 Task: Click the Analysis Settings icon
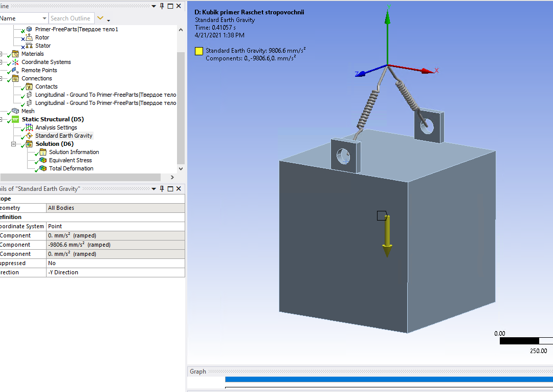(x=29, y=127)
